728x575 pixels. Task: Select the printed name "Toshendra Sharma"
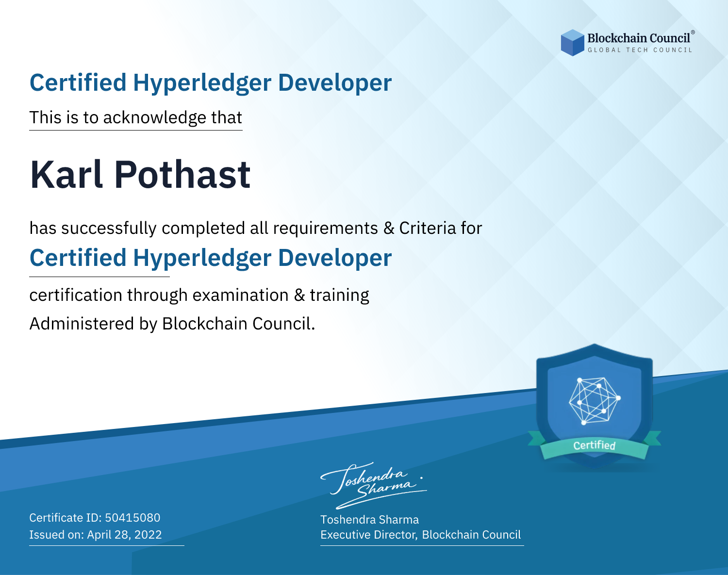pos(369,520)
